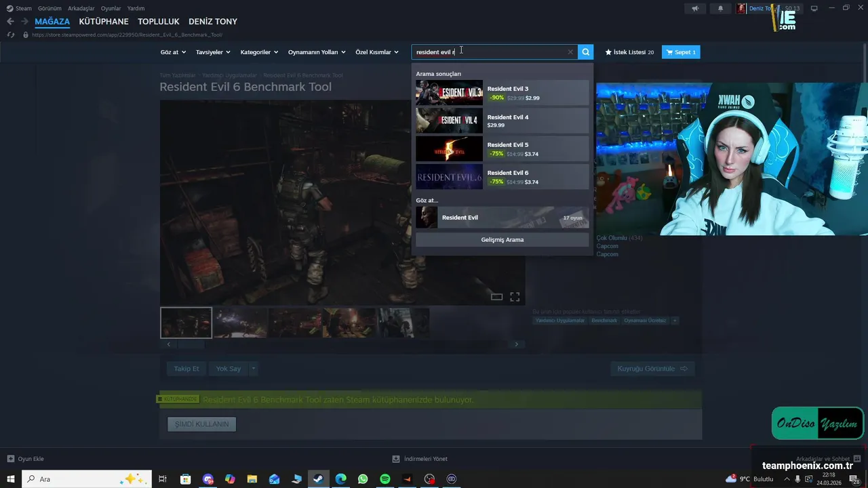Select Resident Evil 6 search result
The width and height of the screenshot is (868, 488).
[502, 177]
